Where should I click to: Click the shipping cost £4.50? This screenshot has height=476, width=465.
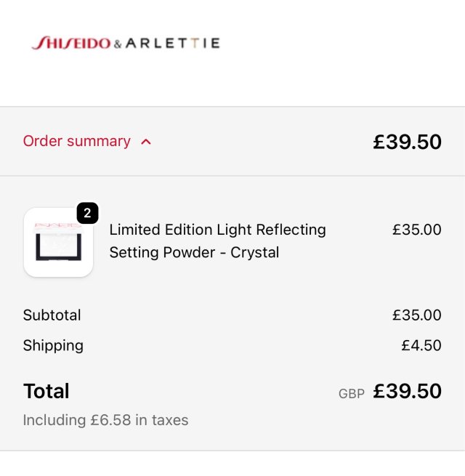[x=421, y=345]
